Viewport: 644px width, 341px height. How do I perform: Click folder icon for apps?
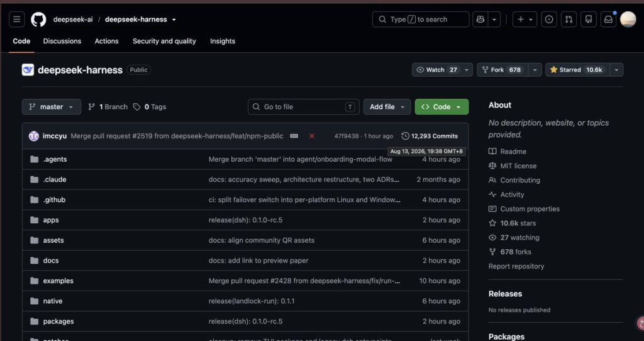(35, 220)
